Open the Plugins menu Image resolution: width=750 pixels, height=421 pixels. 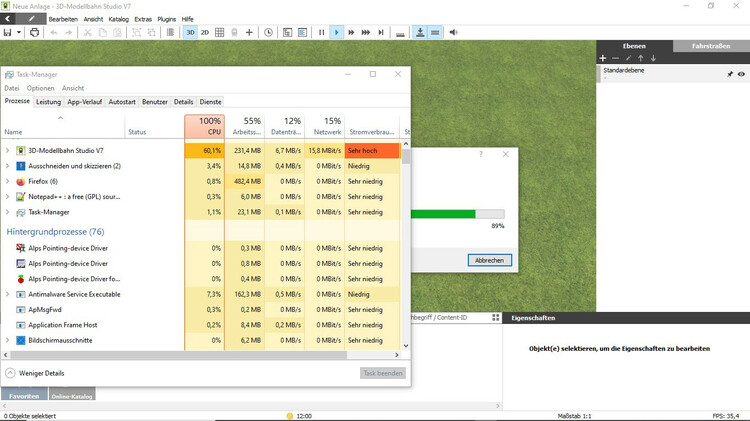point(166,19)
